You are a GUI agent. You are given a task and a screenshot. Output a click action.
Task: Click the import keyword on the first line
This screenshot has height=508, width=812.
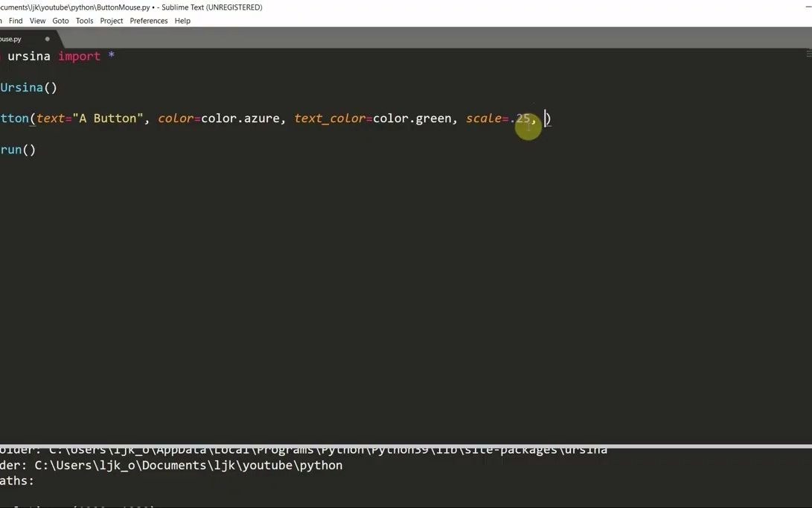79,56
